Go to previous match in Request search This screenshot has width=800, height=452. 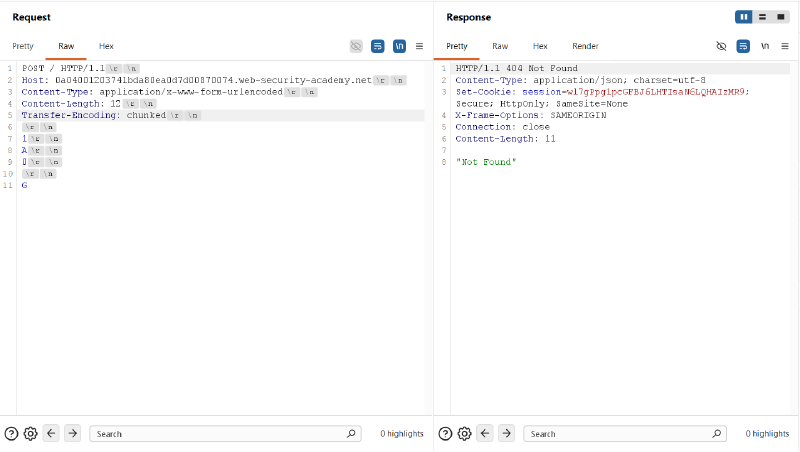coord(51,434)
